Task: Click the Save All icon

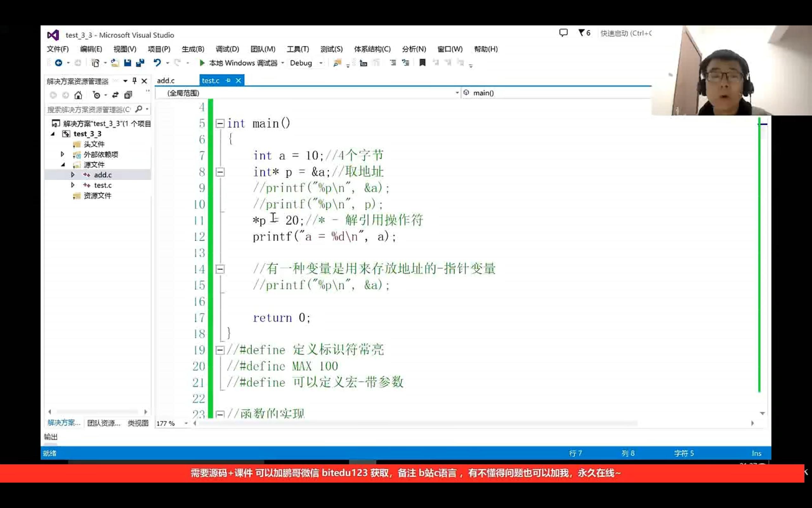Action: pyautogui.click(x=140, y=63)
